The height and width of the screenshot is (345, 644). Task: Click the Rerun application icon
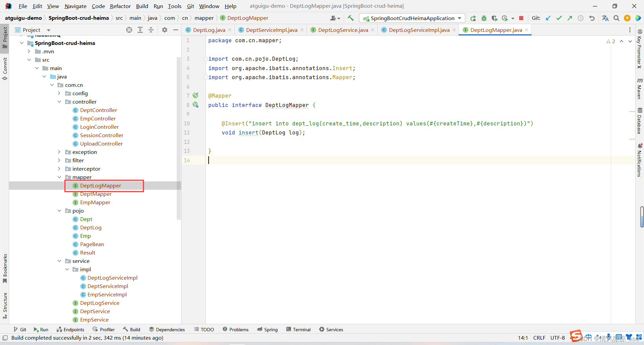[473, 18]
